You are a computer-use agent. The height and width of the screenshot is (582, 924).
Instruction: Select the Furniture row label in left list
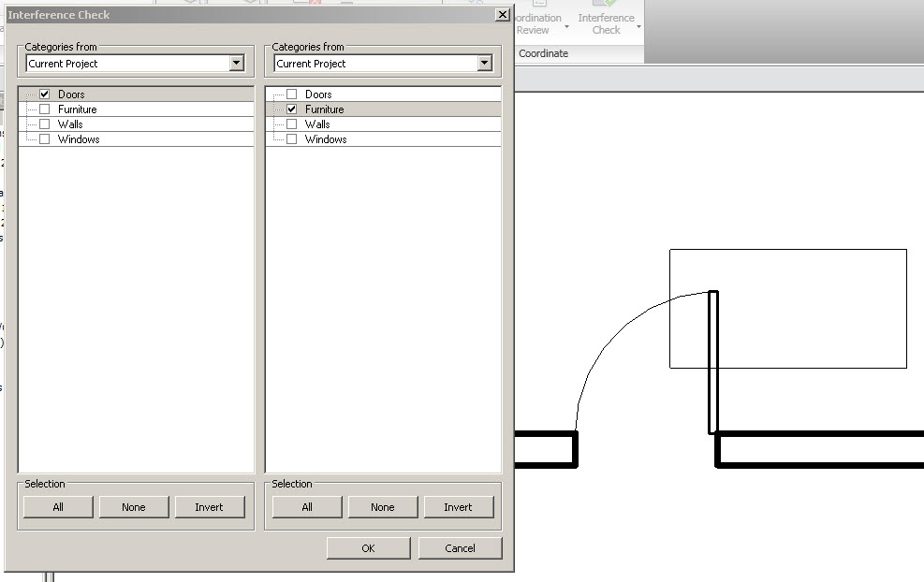(x=77, y=109)
